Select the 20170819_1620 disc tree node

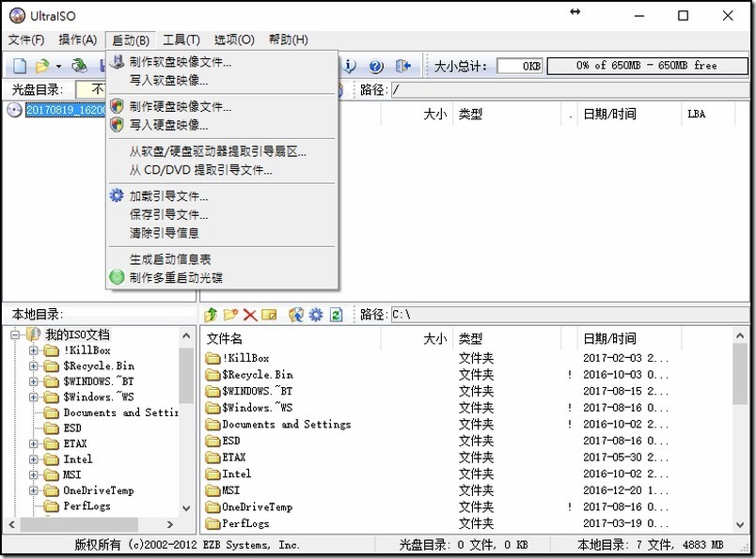[66, 110]
